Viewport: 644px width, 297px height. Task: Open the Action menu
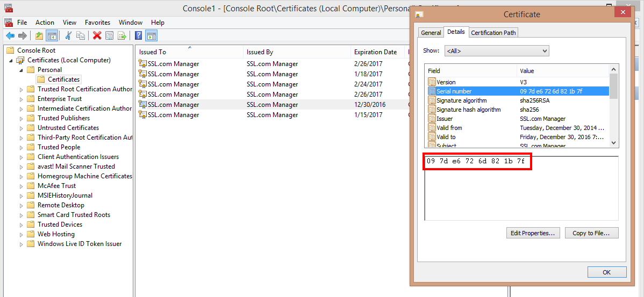coord(45,23)
